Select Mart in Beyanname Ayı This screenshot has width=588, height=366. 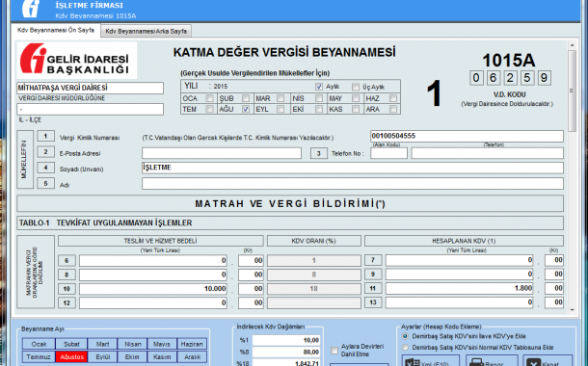[x=102, y=344]
